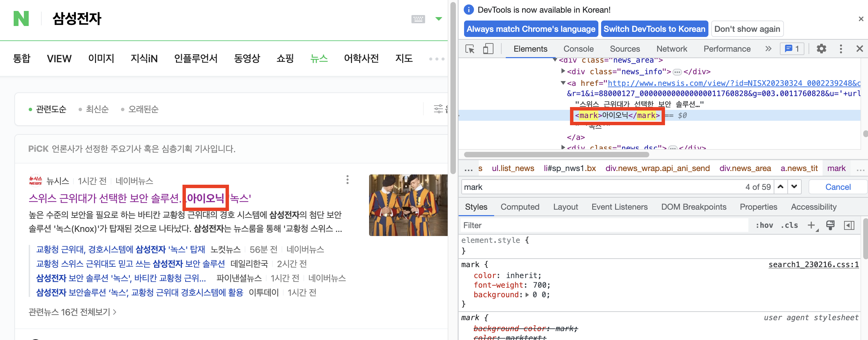Select 최신순 sorting option
This screenshot has width=868, height=340.
pos(97,109)
